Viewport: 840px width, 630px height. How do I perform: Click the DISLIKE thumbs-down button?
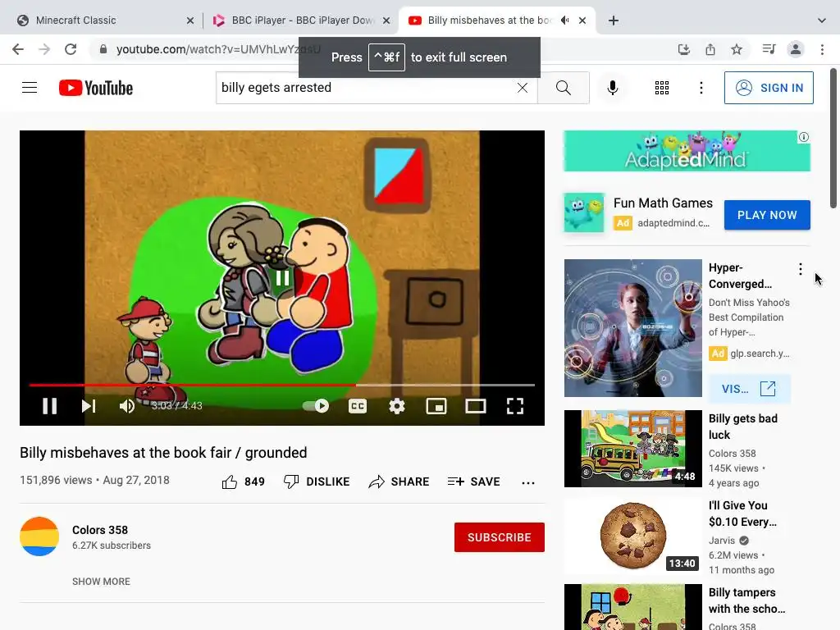[317, 482]
